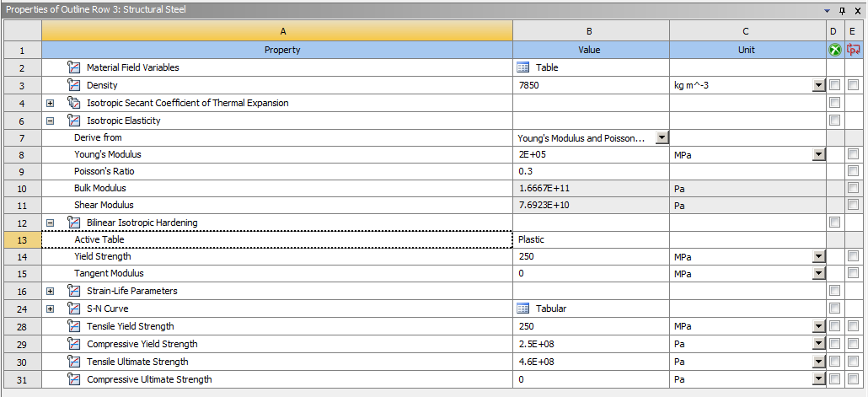Click the Compressive Ultimate Strength property icon

73,379
